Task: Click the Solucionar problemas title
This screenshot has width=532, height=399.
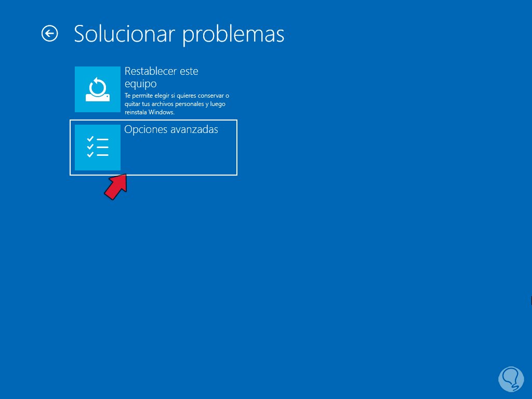Action: click(179, 34)
